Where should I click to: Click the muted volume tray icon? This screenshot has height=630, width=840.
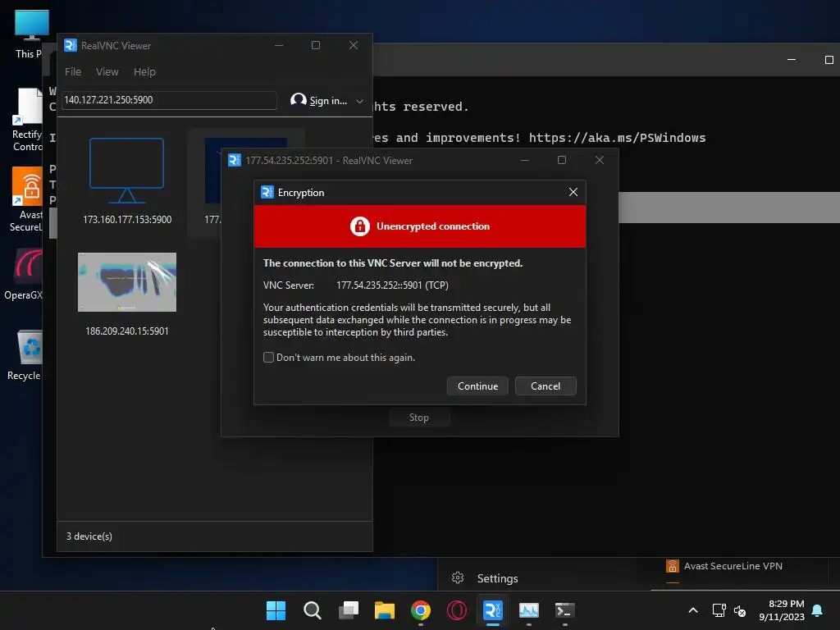click(x=739, y=610)
